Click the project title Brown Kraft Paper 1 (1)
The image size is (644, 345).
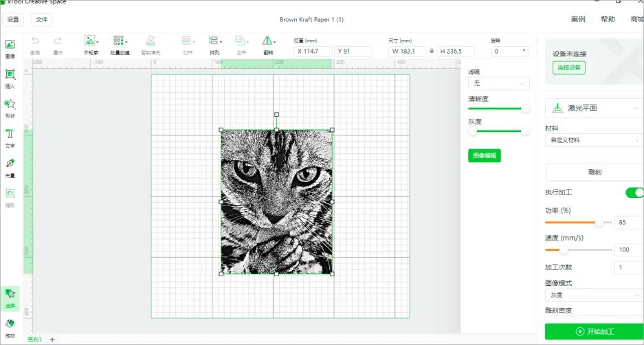[312, 19]
